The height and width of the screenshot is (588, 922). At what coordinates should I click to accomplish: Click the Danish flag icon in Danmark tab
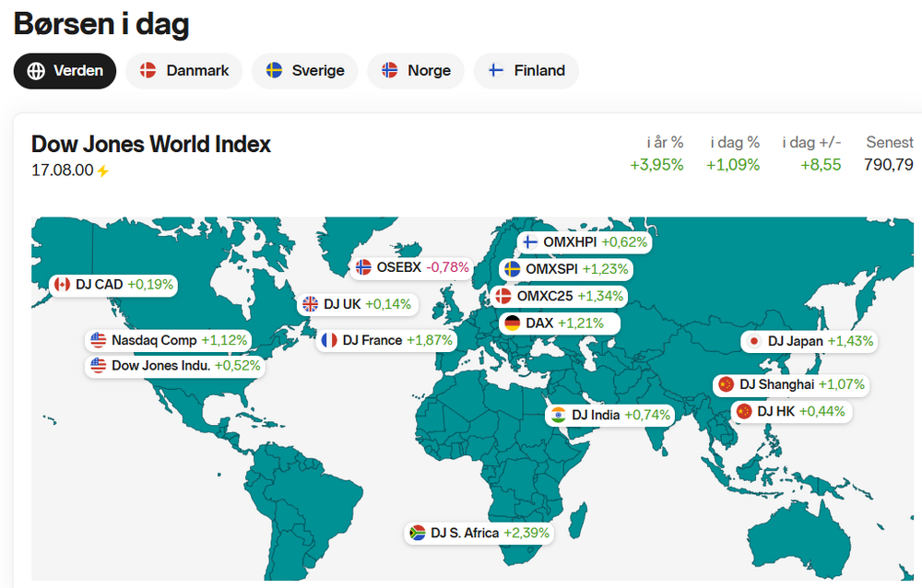(148, 71)
